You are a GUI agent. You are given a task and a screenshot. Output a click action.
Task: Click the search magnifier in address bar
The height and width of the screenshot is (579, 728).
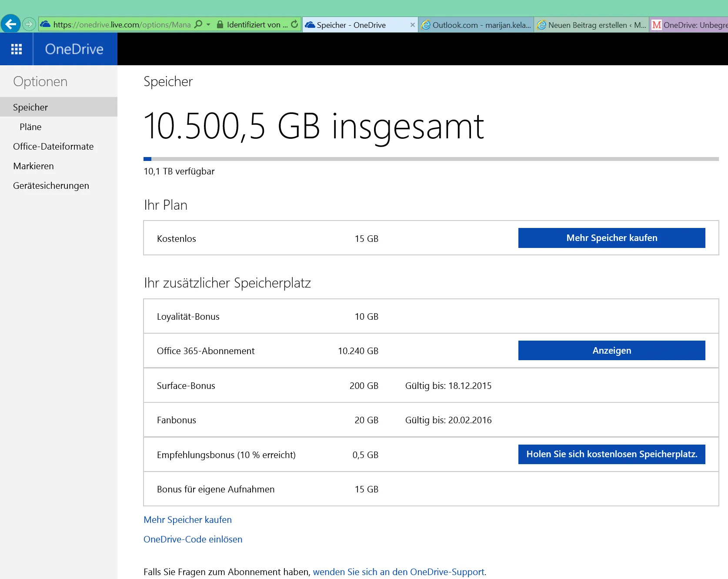(198, 24)
